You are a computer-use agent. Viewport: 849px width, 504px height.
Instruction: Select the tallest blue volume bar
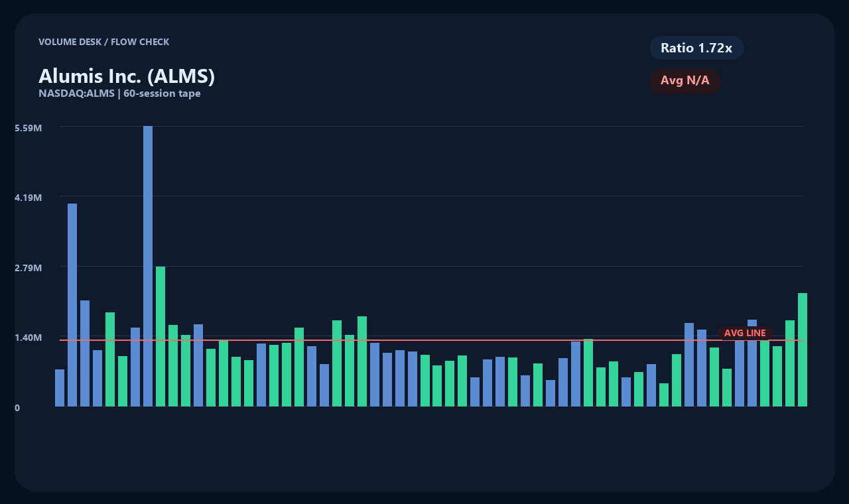[148, 266]
